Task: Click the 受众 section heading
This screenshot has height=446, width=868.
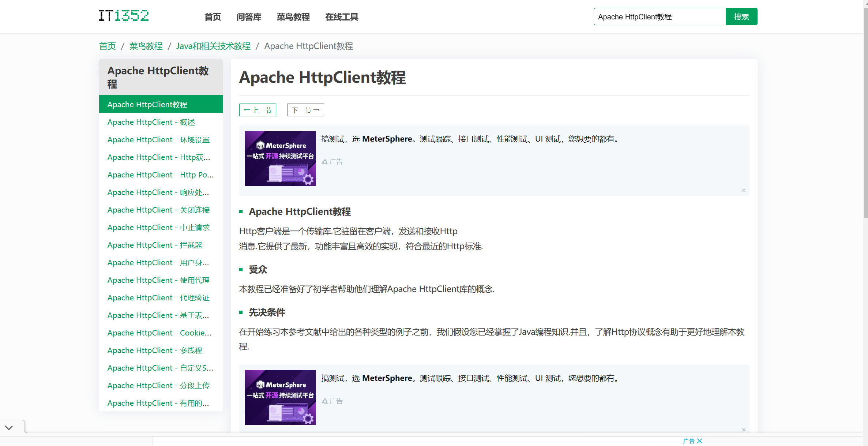Action: click(x=258, y=270)
